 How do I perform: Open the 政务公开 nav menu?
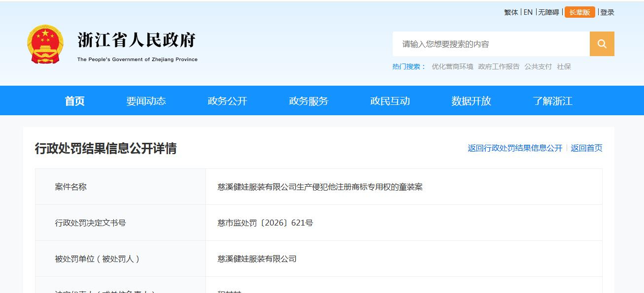(227, 101)
